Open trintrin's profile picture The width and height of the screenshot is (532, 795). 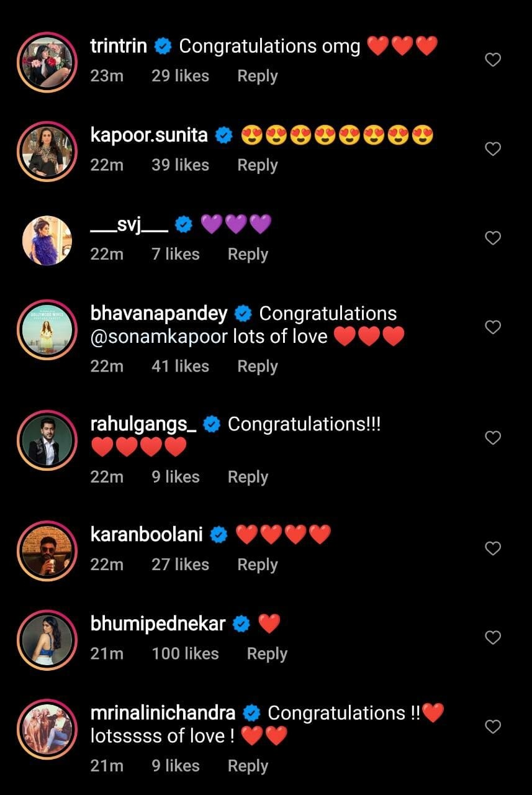coord(47,62)
